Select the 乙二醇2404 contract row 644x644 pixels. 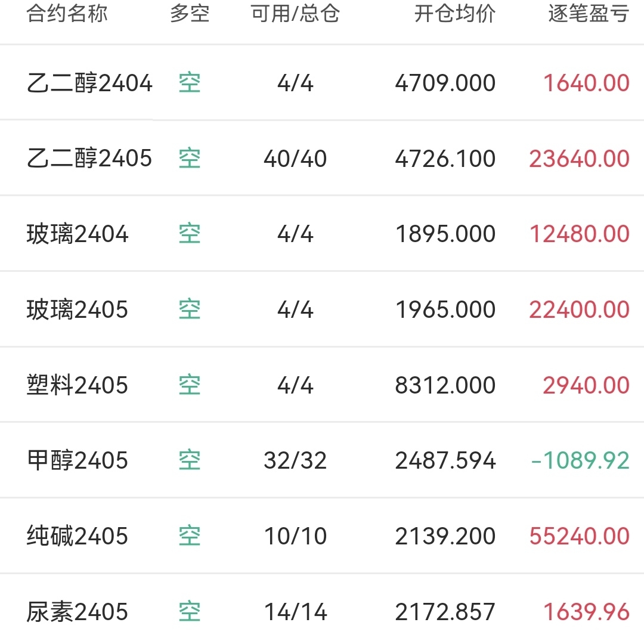coord(322,82)
